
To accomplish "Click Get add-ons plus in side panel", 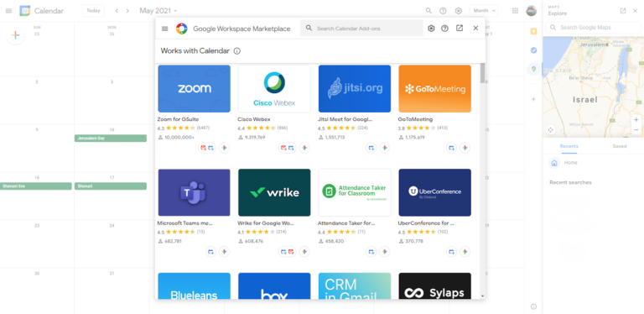I will pyautogui.click(x=533, y=99).
